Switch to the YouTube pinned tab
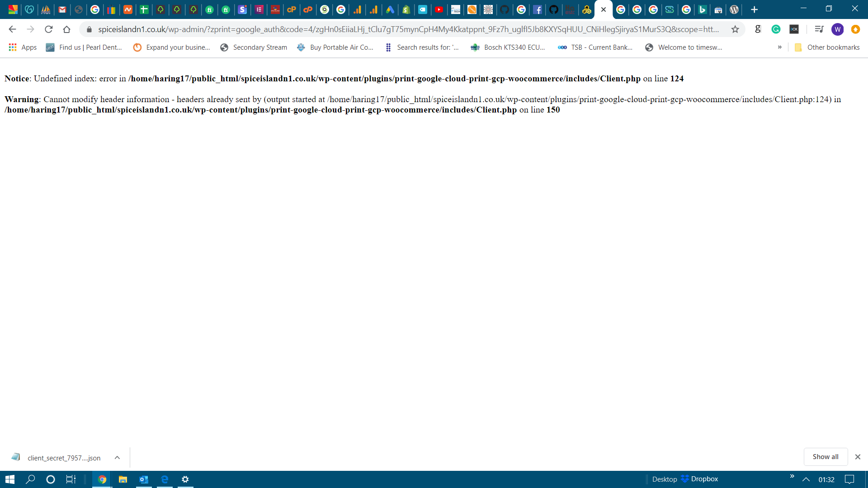The image size is (868, 488). pyautogui.click(x=439, y=9)
